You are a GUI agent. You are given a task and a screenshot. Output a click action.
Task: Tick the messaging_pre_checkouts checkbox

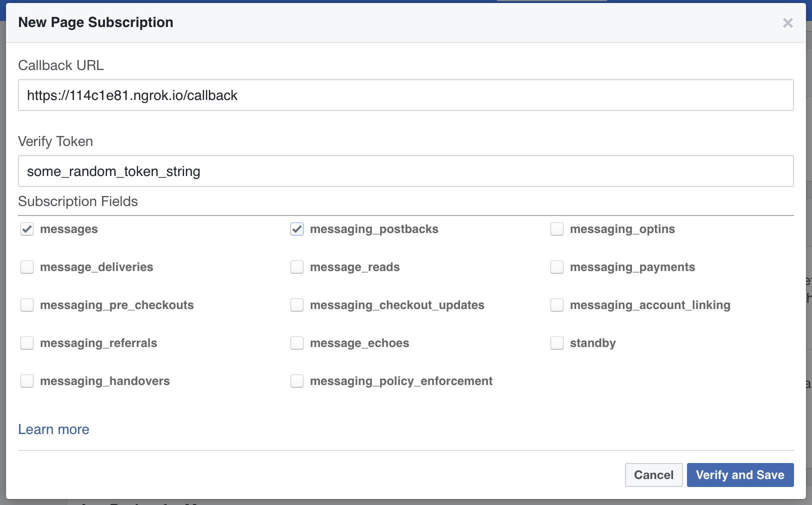coord(27,305)
